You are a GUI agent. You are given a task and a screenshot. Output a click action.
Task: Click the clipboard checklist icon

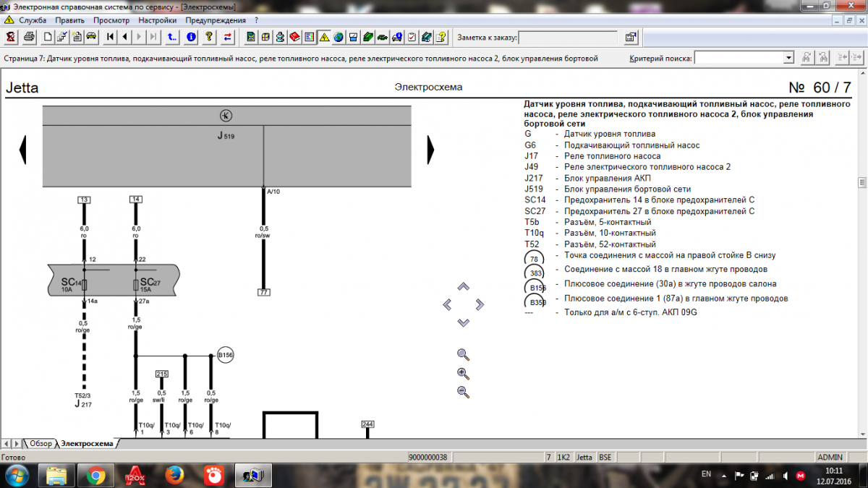(412, 36)
